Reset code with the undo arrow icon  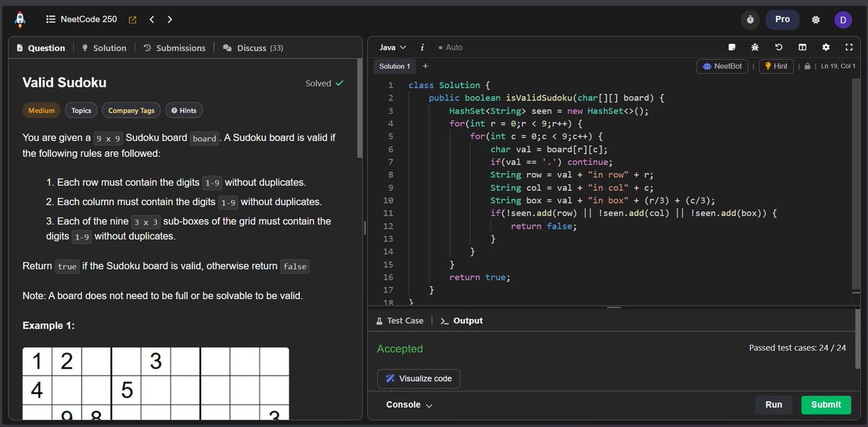tap(778, 47)
